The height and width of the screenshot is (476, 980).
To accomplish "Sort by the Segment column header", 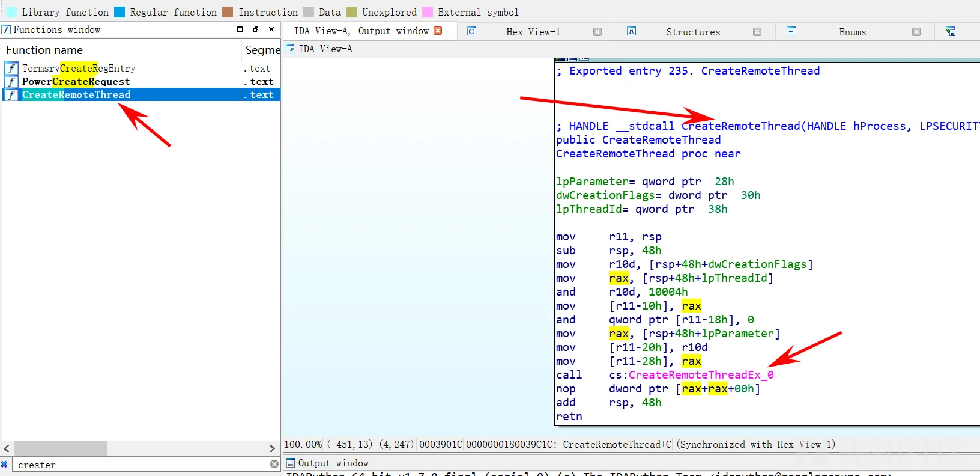I will 262,50.
